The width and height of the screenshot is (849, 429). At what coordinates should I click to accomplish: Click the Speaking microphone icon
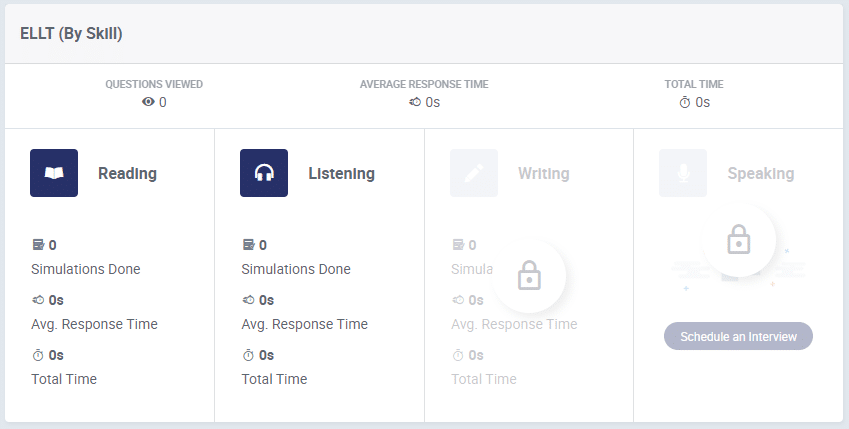(x=683, y=173)
